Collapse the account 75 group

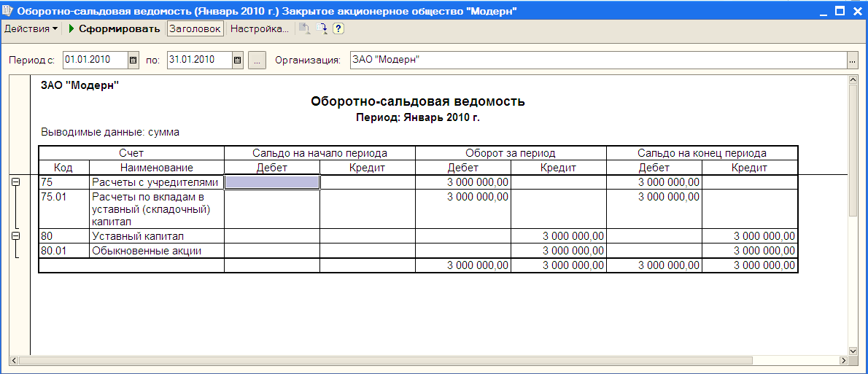[16, 183]
